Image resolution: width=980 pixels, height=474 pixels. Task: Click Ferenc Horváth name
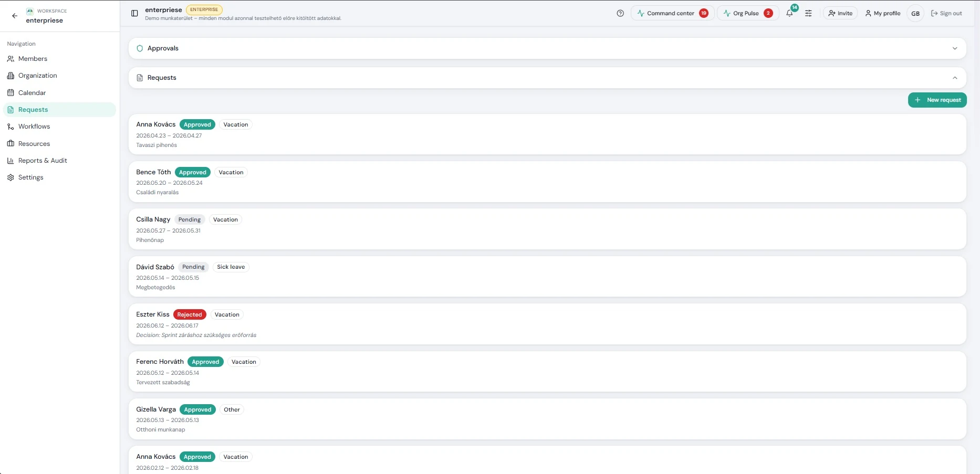(160, 362)
